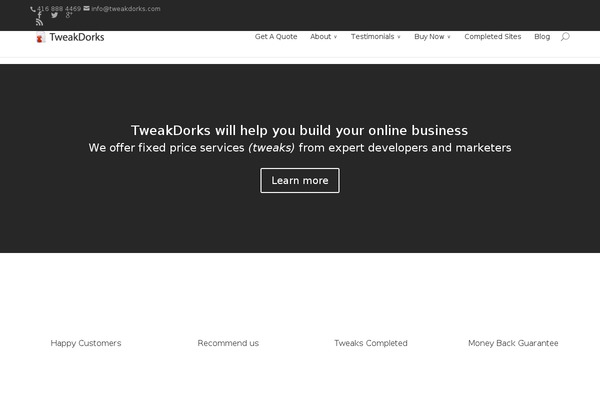The height and width of the screenshot is (400, 600).
Task: Open the Google Plus icon
Action: click(69, 15)
